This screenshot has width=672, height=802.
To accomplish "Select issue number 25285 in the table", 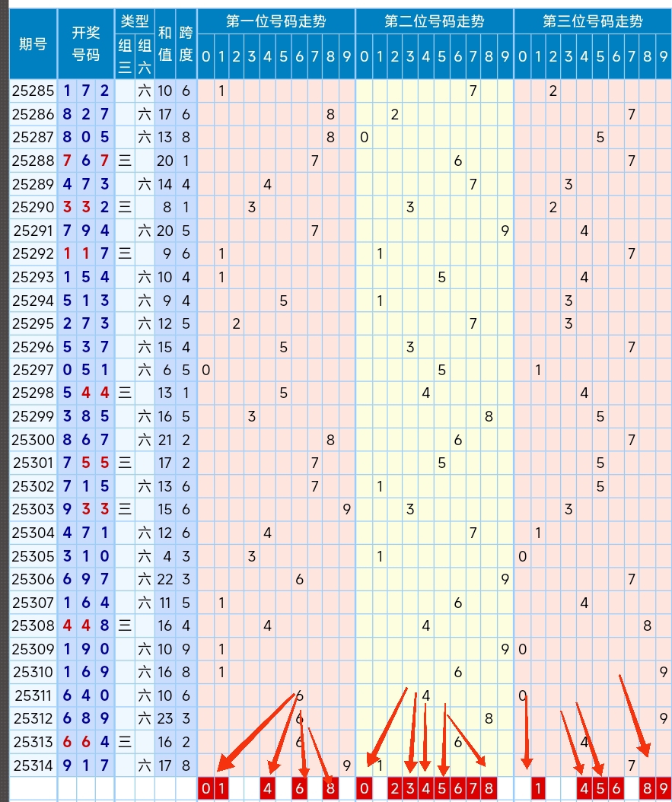I will point(33,91).
